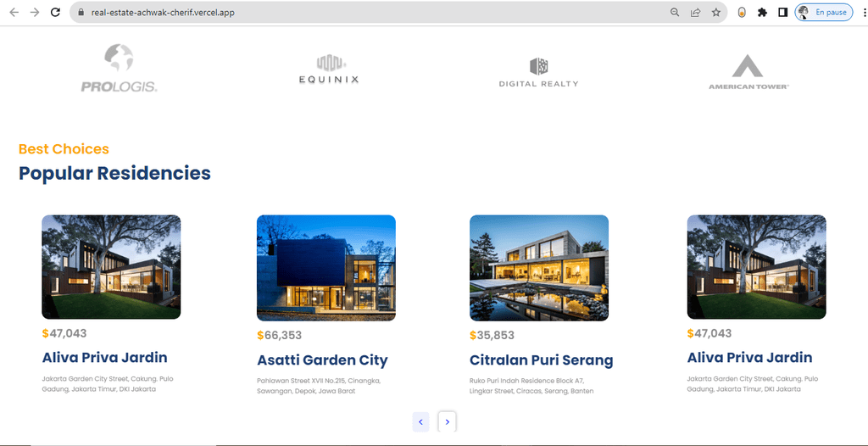Show next residencies with the right chevron
The height and width of the screenshot is (446, 868).
click(448, 422)
